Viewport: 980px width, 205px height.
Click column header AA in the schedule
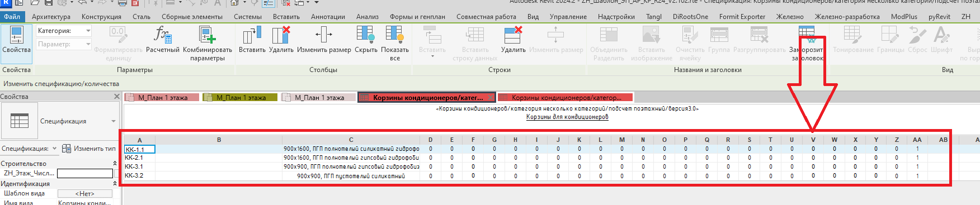point(917,140)
